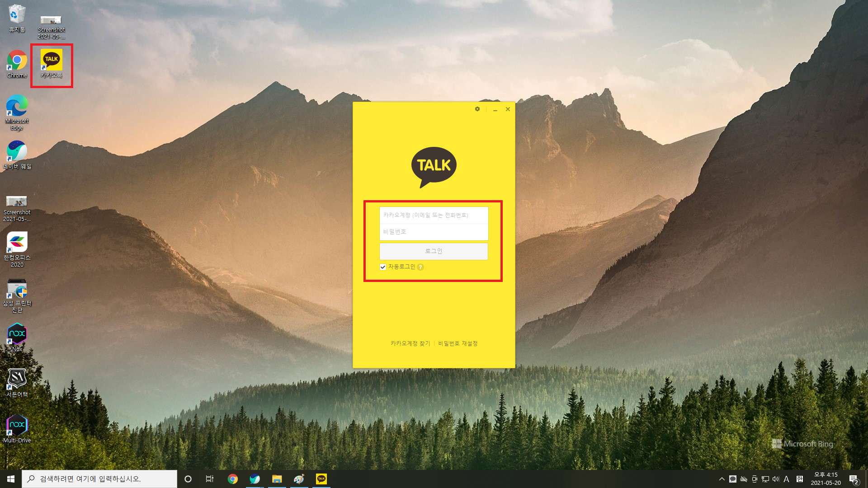This screenshot has width=868, height=488.
Task: Select the Chrome desktop shortcut
Action: click(17, 64)
